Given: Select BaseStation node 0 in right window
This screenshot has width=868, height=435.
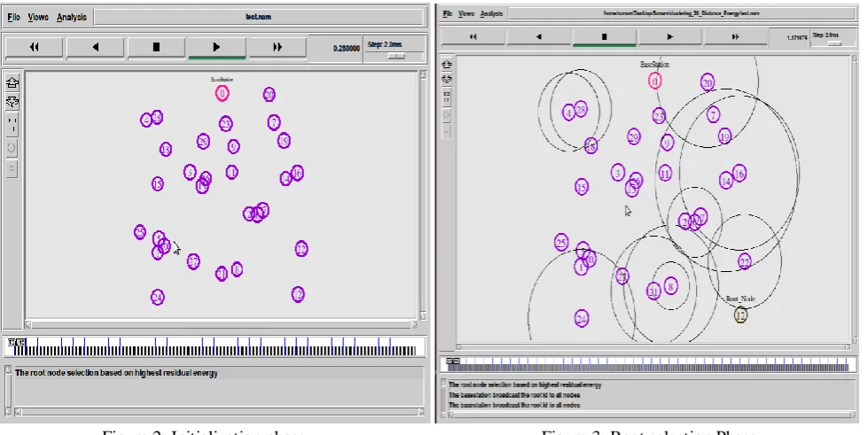Looking at the screenshot, I should [x=655, y=82].
